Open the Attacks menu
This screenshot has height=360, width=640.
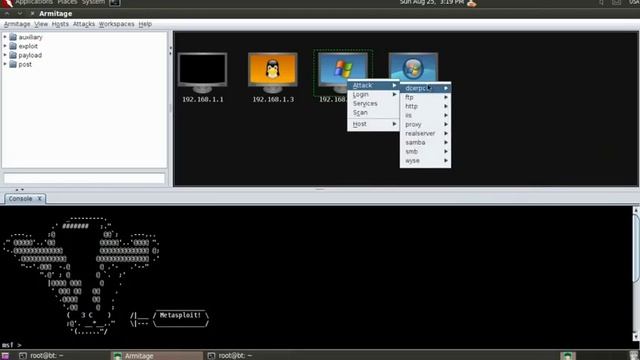tap(84, 24)
